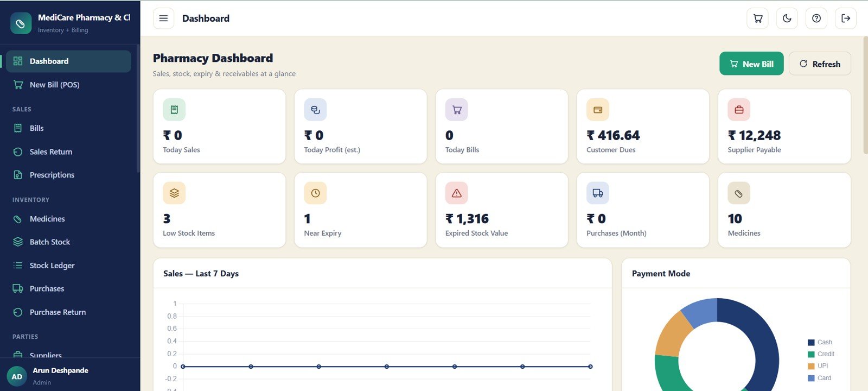
Task: Click Pharmacy Dashboard title
Action: (x=213, y=58)
